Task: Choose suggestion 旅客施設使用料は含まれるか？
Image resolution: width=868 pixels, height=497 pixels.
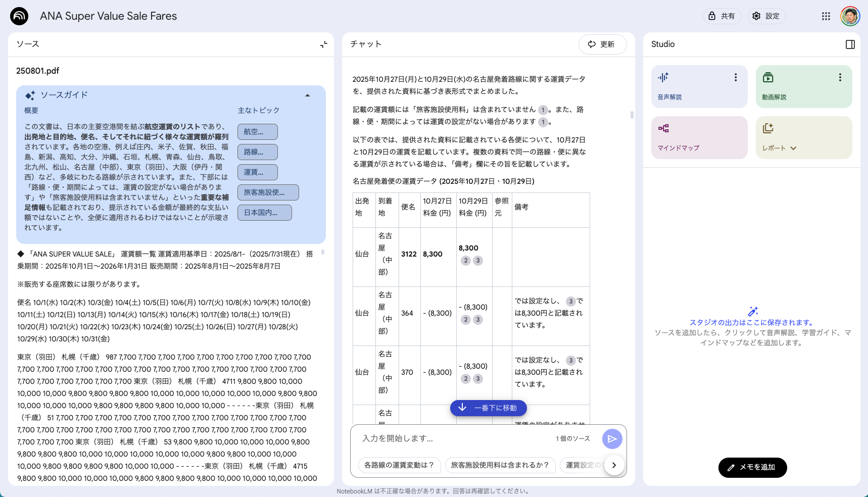Action: point(500,465)
